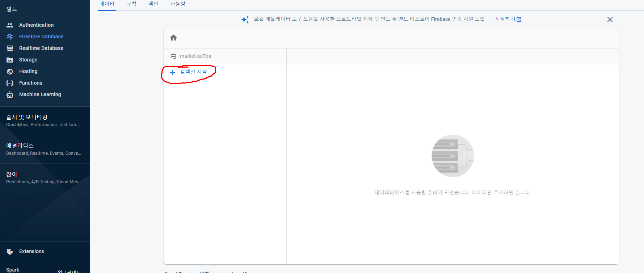This screenshot has height=273, width=644.
Task: Click the Hosting globe icon
Action: click(x=10, y=71)
